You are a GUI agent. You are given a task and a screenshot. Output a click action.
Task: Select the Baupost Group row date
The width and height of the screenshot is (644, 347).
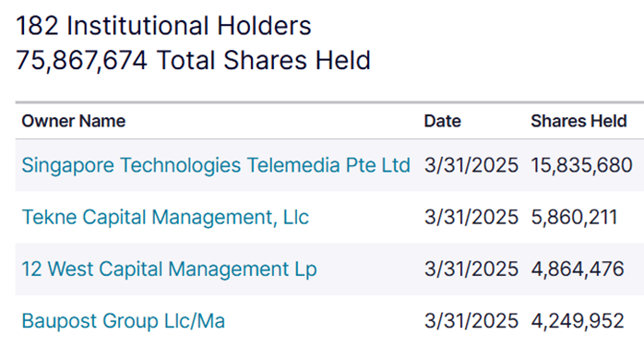click(x=471, y=321)
